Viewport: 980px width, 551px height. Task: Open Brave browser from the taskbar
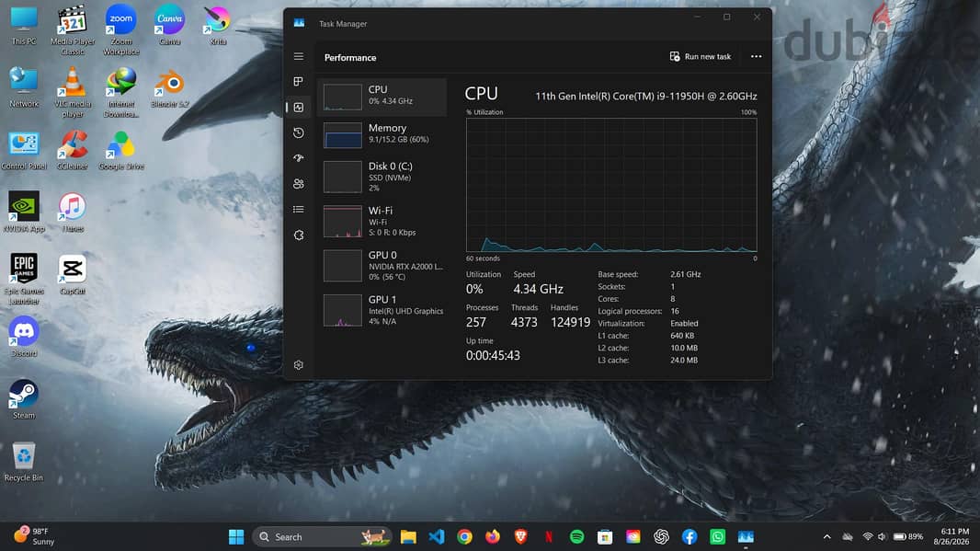(x=520, y=536)
